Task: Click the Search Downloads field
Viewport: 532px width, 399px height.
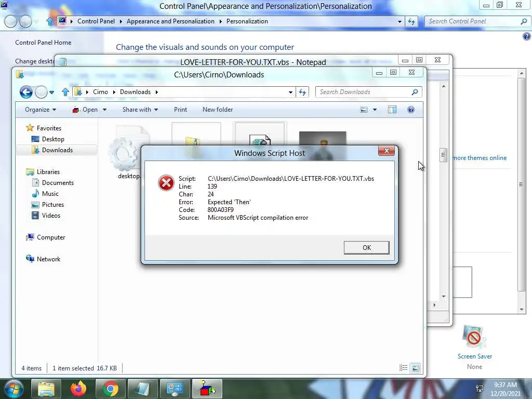Action: 369,92
